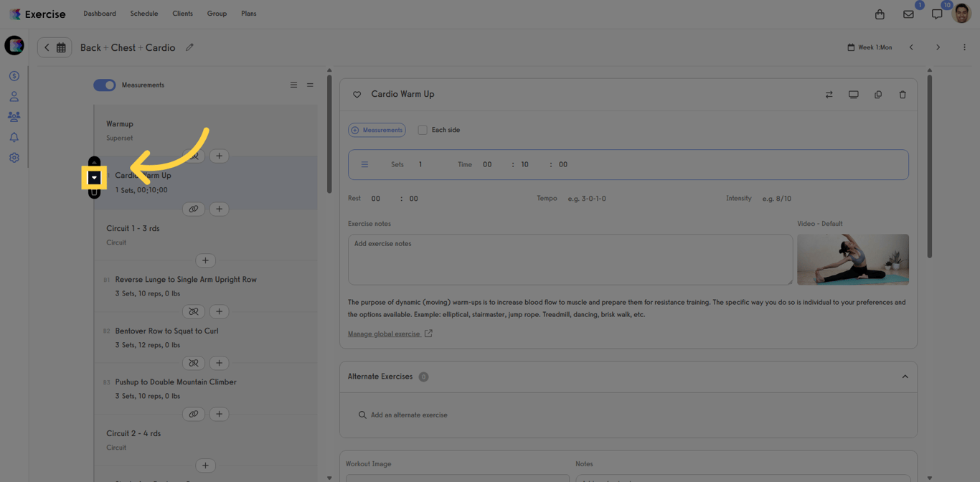Toggle link after Cardio Warm Up

[x=193, y=209]
